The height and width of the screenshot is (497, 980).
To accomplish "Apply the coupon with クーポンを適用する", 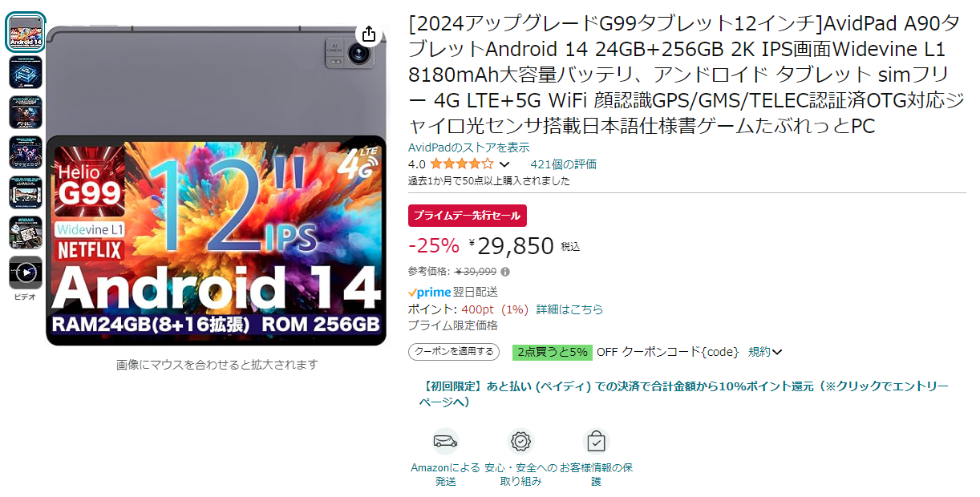I will coord(453,352).
